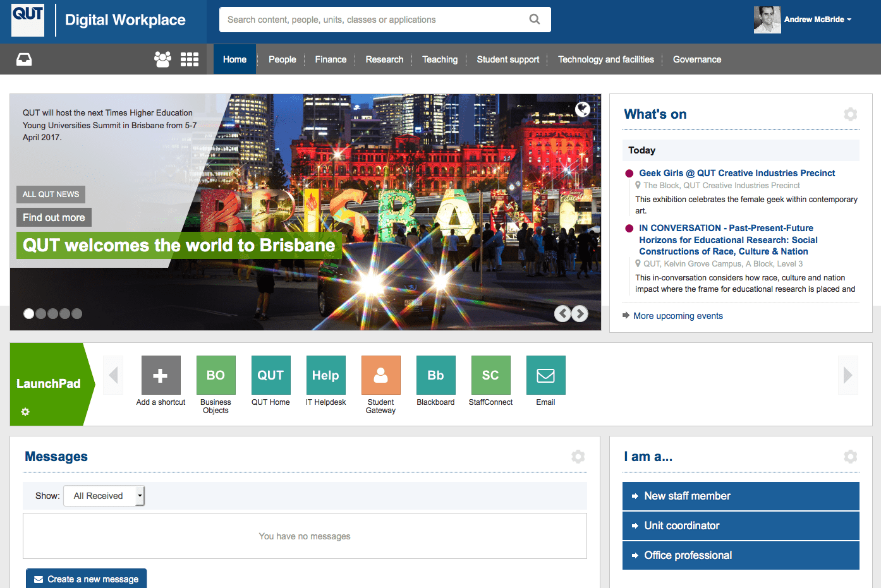Open LaunchPad settings gear

25,412
